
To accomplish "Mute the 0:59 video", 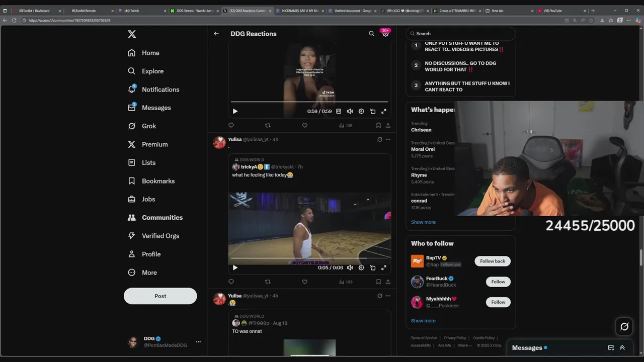I will [x=350, y=111].
